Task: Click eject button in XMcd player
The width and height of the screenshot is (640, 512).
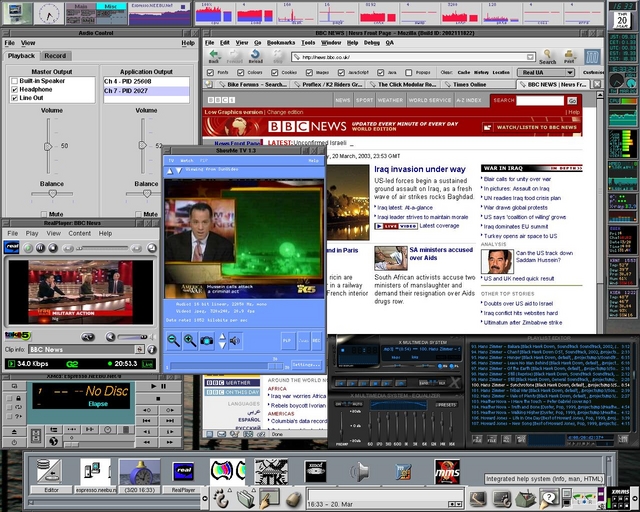Action: (14, 432)
